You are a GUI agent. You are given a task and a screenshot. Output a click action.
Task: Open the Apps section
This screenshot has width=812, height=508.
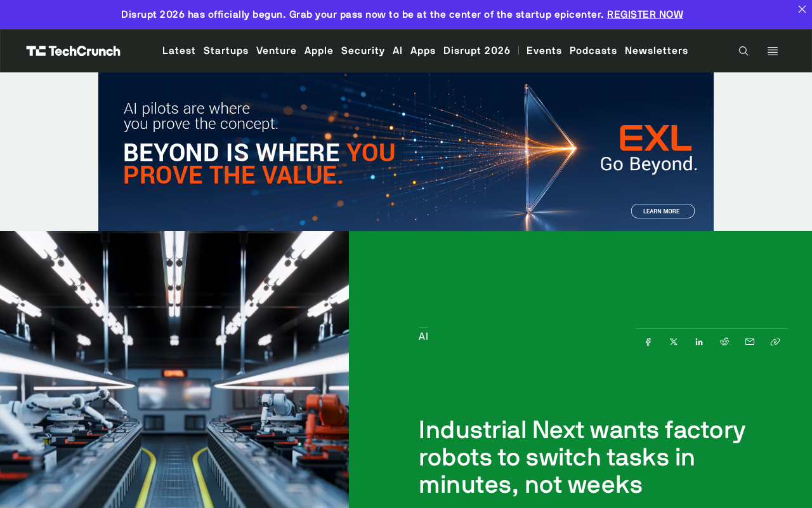tap(423, 51)
